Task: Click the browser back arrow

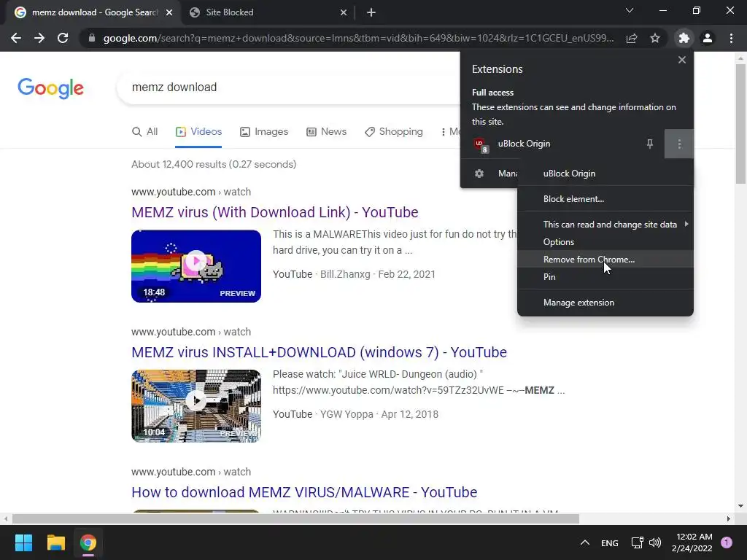Action: (16, 38)
